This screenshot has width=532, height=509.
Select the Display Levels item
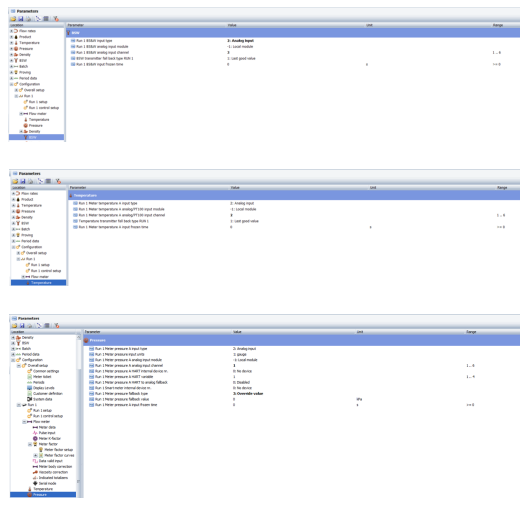[x=43, y=388]
